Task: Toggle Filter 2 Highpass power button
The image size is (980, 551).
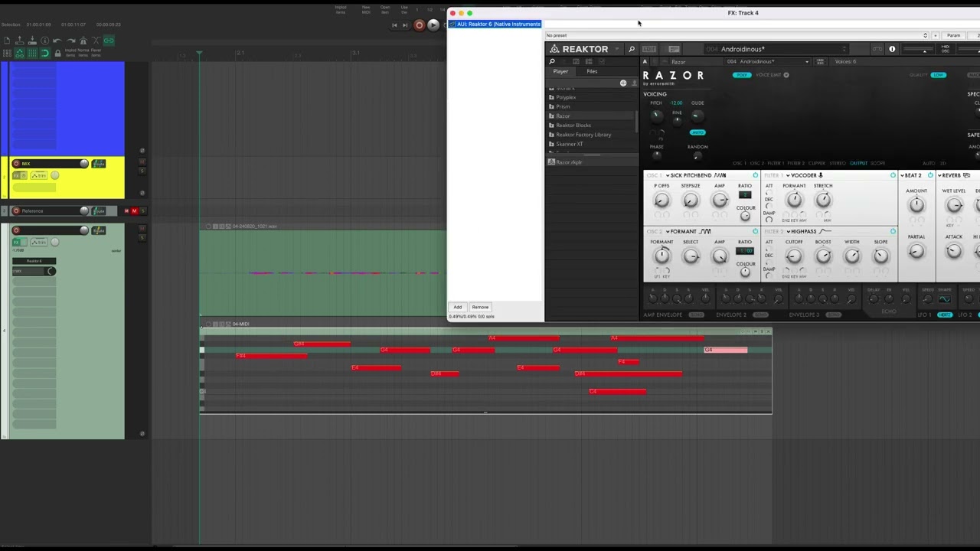Action: [893, 231]
